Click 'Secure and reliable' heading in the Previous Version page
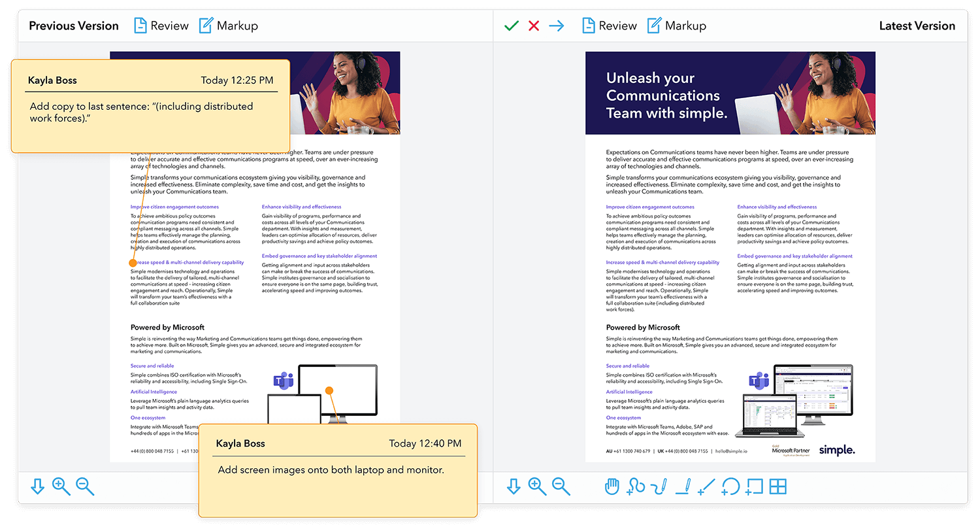The image size is (980, 531). tap(152, 366)
